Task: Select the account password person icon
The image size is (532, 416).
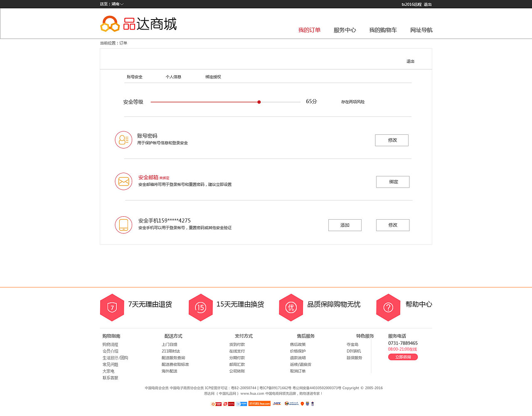Action: click(x=123, y=140)
